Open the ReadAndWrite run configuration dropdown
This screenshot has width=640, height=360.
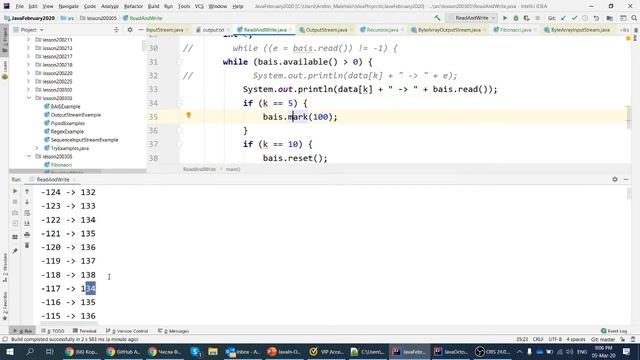click(472, 18)
